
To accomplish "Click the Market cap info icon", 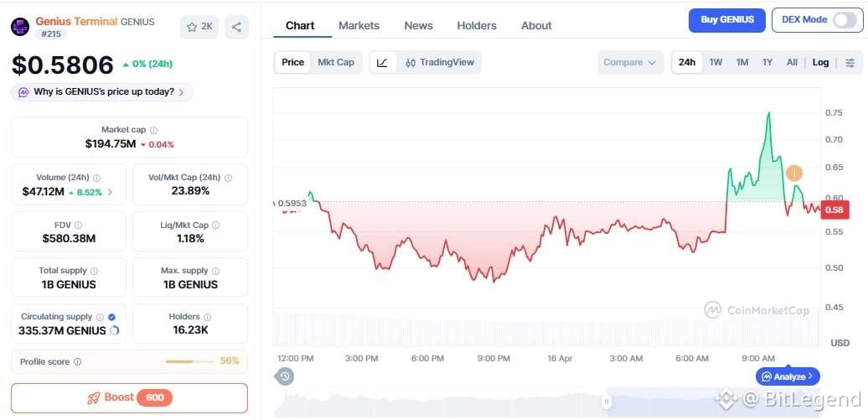I will tap(153, 130).
